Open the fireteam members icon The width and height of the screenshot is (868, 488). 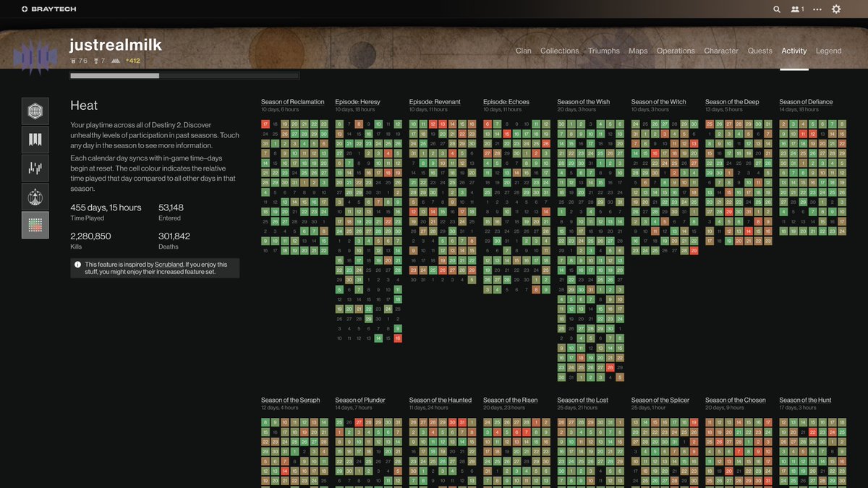pos(798,9)
